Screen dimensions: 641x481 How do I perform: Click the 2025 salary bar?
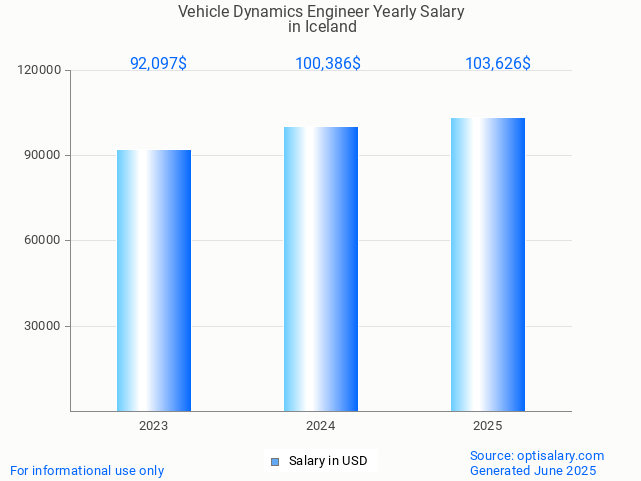488,264
